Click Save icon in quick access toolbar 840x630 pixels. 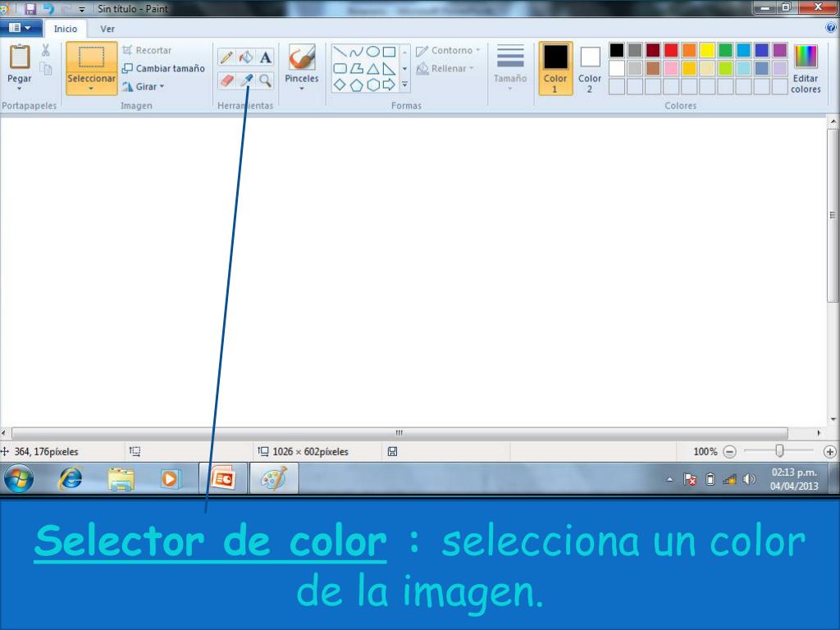pyautogui.click(x=30, y=8)
